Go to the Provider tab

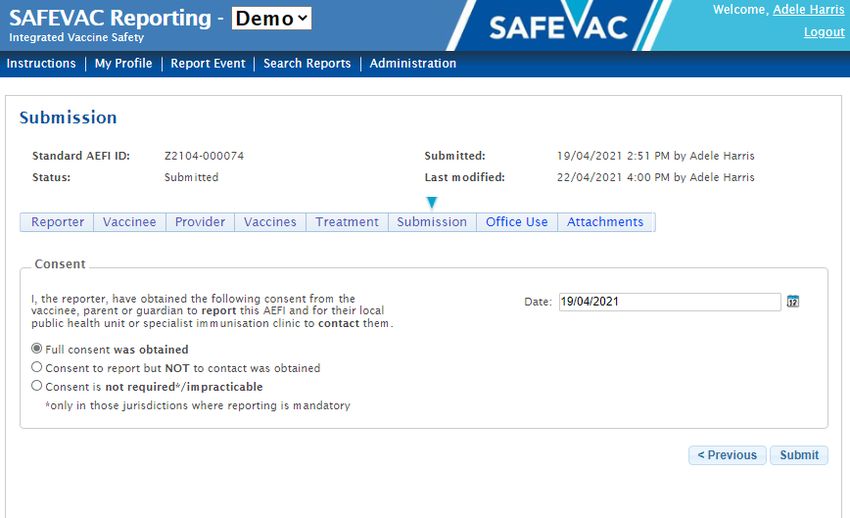click(200, 222)
